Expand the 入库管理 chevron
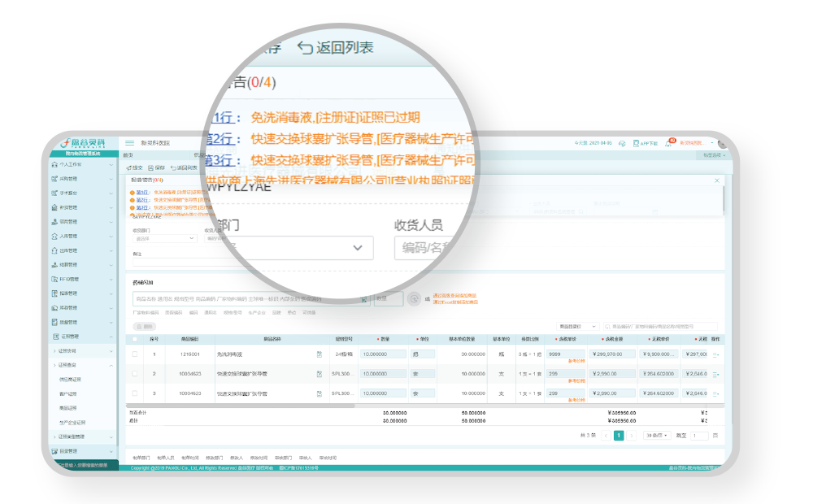This screenshot has width=813, height=504. tap(111, 237)
